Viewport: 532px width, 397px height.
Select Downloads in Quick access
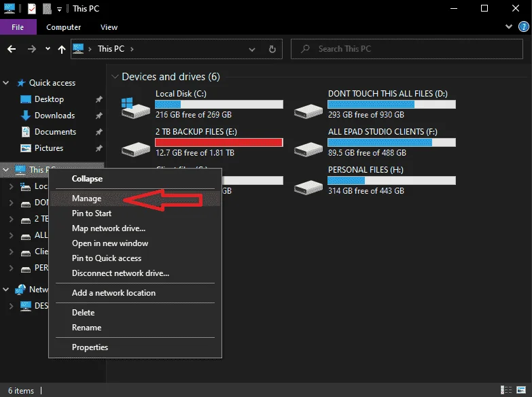click(x=54, y=116)
